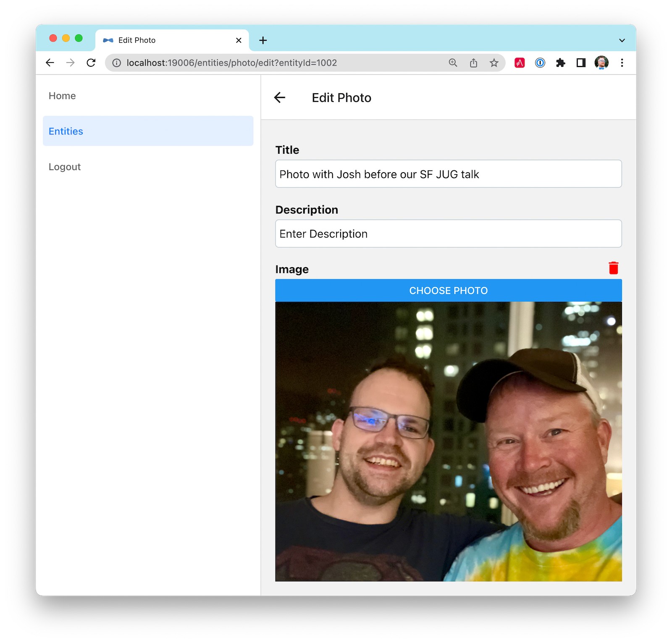Click into the Title text field
The height and width of the screenshot is (643, 672).
point(448,174)
